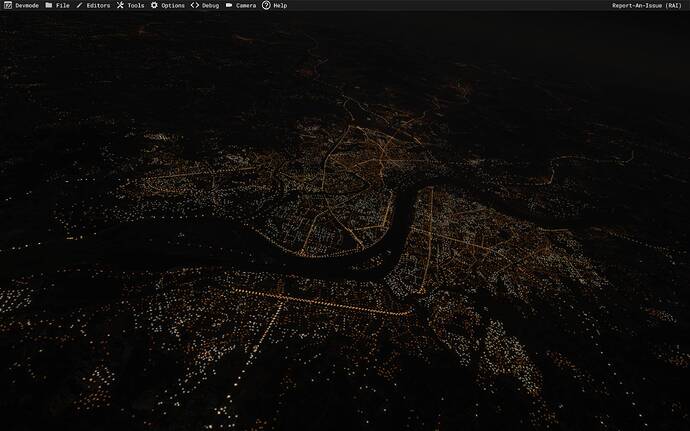Open the Devmode menu
Screen dimensions: 690x431
tap(22, 6)
